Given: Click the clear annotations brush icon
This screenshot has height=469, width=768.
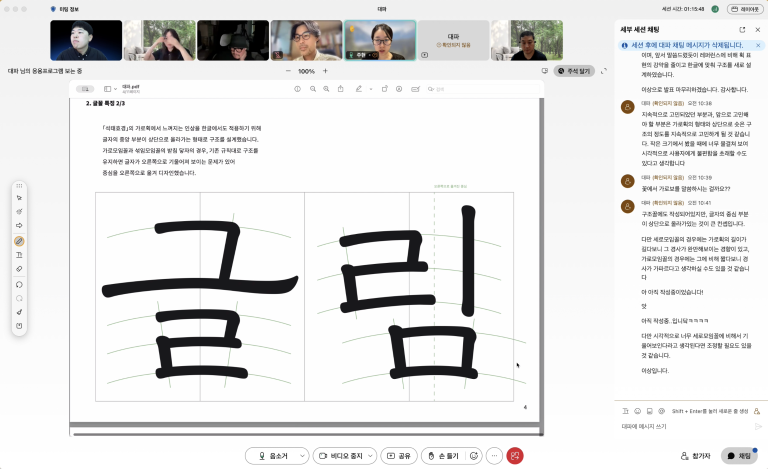Looking at the screenshot, I should point(19,312).
